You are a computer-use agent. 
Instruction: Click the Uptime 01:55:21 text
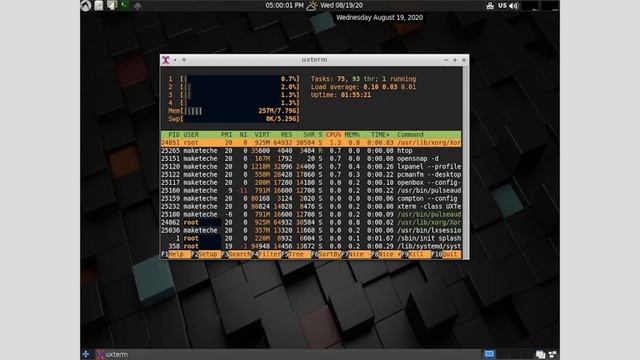tap(341, 95)
